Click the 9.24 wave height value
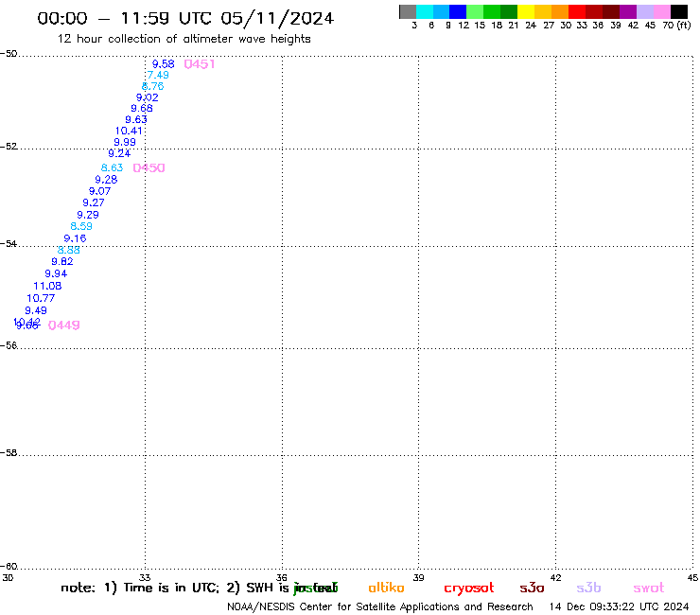 pos(119,153)
